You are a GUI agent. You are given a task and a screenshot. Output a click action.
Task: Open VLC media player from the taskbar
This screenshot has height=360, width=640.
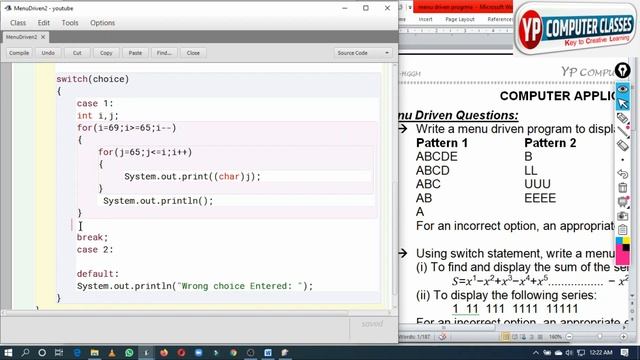coord(112,352)
